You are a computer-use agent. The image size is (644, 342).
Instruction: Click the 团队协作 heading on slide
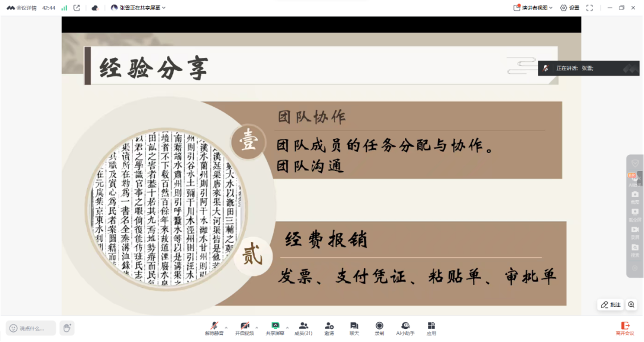[311, 117]
